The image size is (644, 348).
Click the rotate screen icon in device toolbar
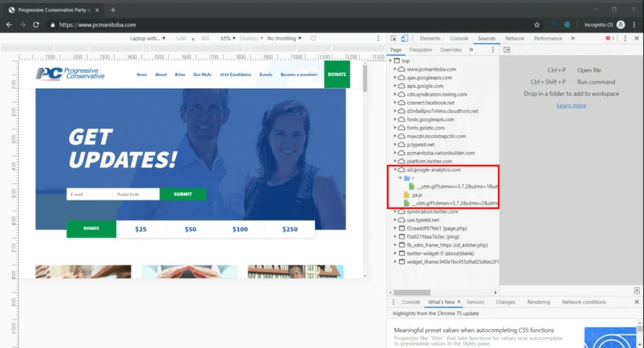tap(313, 38)
